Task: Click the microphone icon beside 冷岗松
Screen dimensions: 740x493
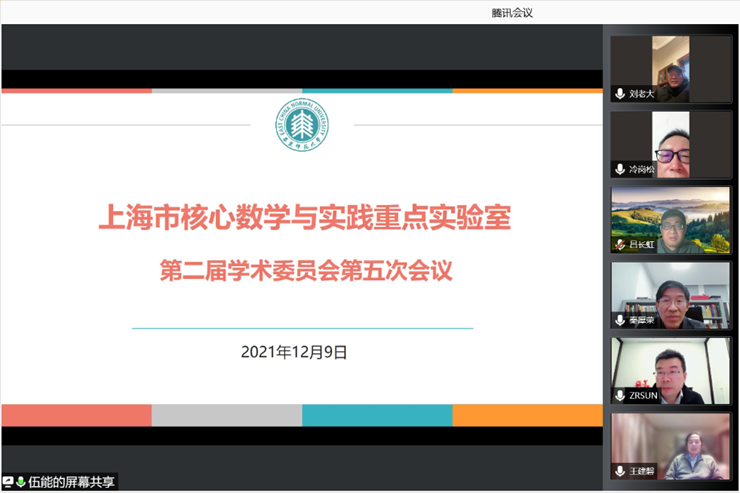Action: [620, 169]
